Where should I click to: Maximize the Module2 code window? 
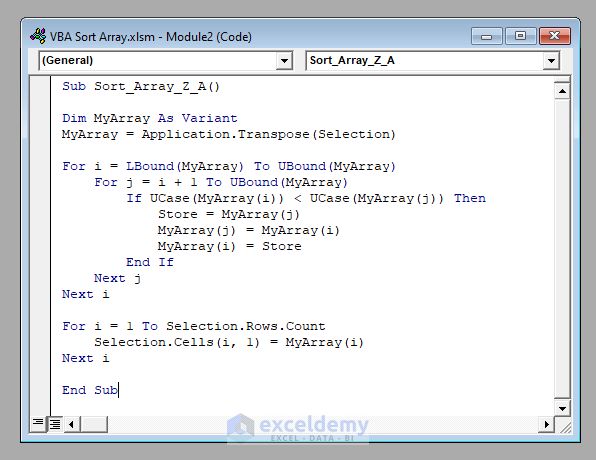[x=520, y=36]
